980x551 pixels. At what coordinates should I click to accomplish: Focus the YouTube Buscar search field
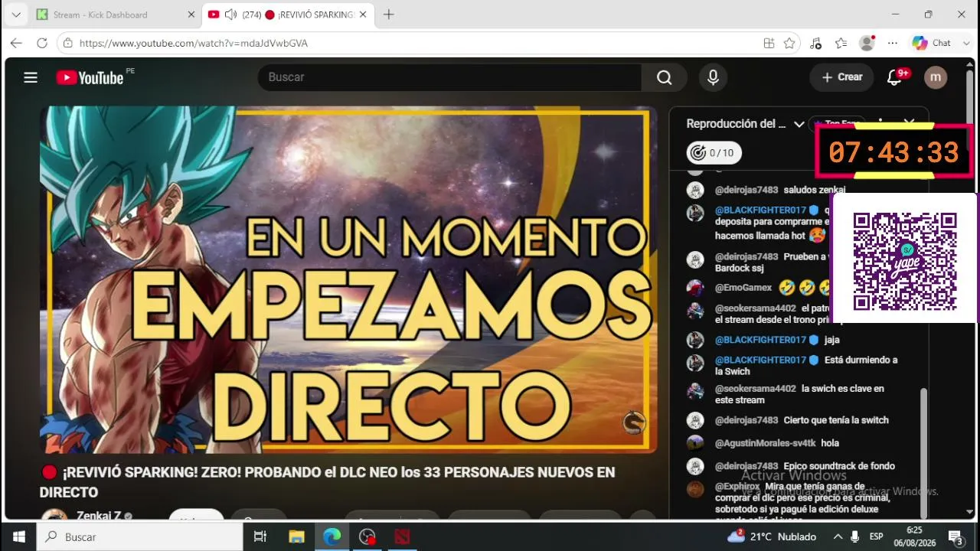click(450, 77)
